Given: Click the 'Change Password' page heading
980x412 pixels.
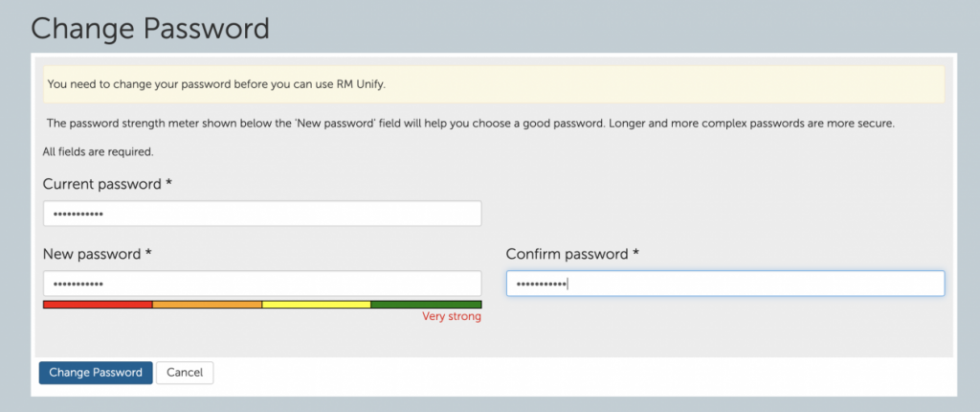Looking at the screenshot, I should point(150,29).
